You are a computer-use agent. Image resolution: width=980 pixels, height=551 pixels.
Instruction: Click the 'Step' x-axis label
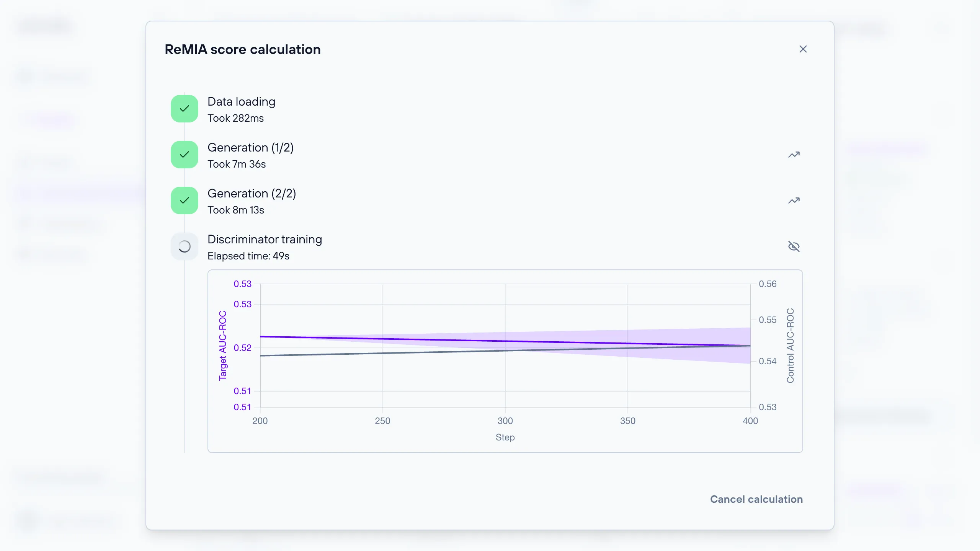(x=505, y=437)
